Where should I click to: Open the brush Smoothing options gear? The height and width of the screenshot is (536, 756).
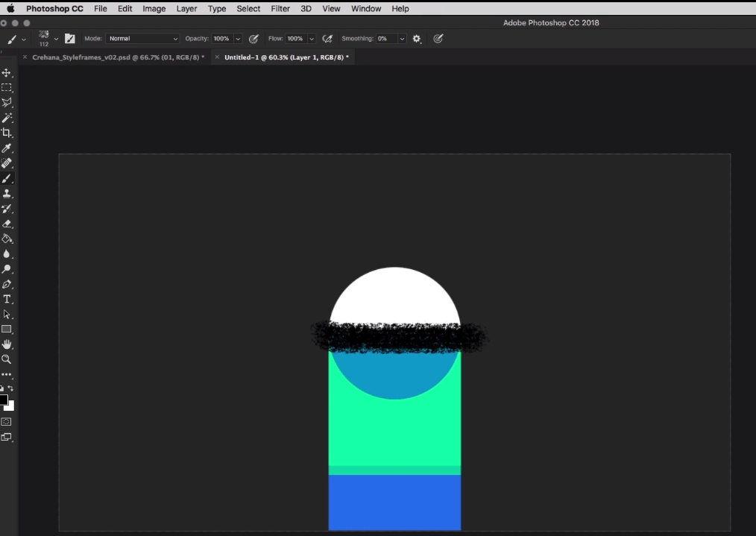[417, 38]
